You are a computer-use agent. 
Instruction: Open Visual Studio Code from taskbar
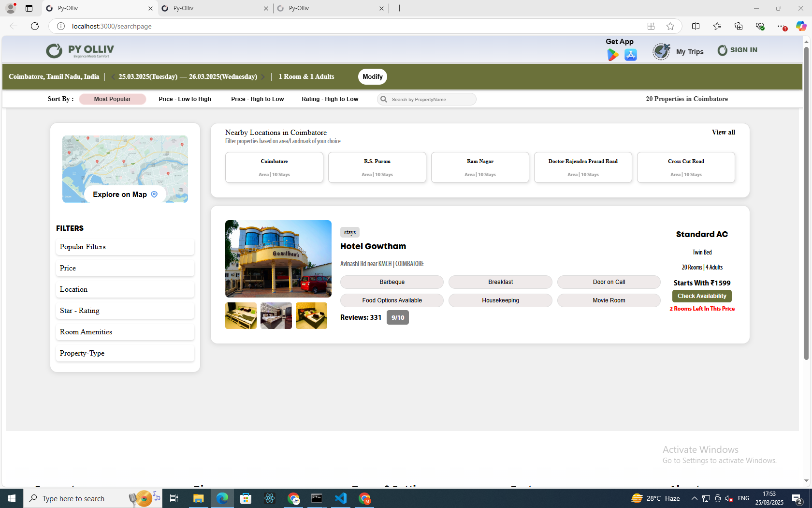click(340, 498)
